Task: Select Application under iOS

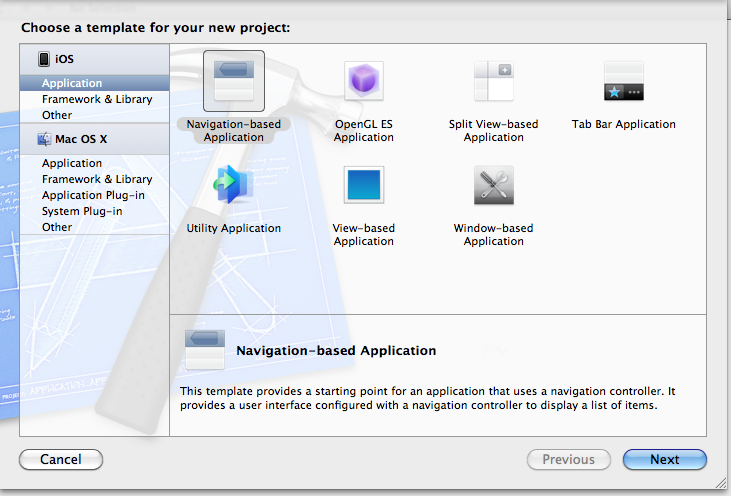Action: (95, 83)
